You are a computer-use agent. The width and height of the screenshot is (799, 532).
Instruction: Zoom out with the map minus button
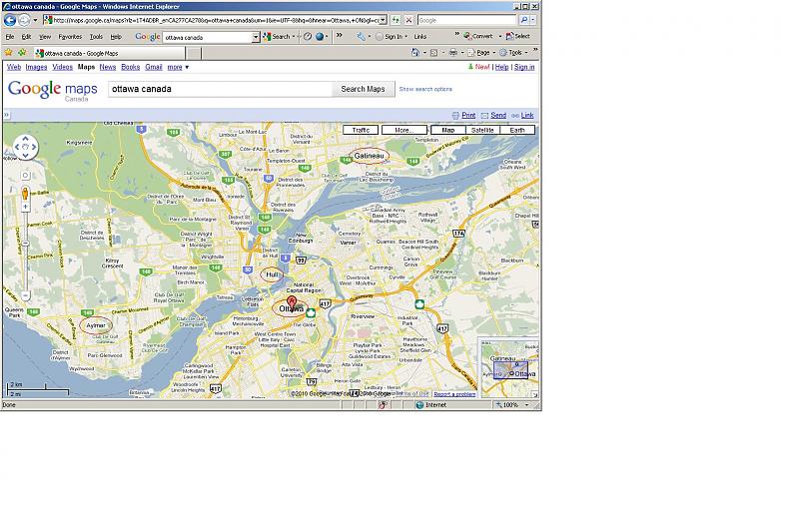coord(26,295)
